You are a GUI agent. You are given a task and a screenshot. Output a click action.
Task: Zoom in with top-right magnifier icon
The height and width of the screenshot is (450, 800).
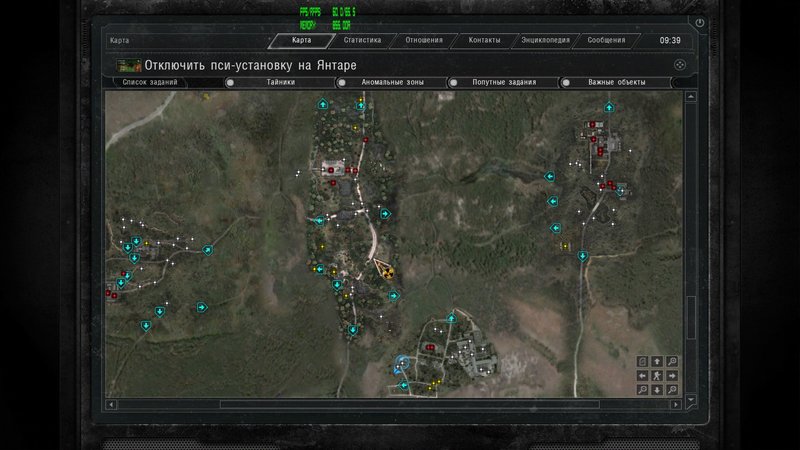[x=672, y=361]
